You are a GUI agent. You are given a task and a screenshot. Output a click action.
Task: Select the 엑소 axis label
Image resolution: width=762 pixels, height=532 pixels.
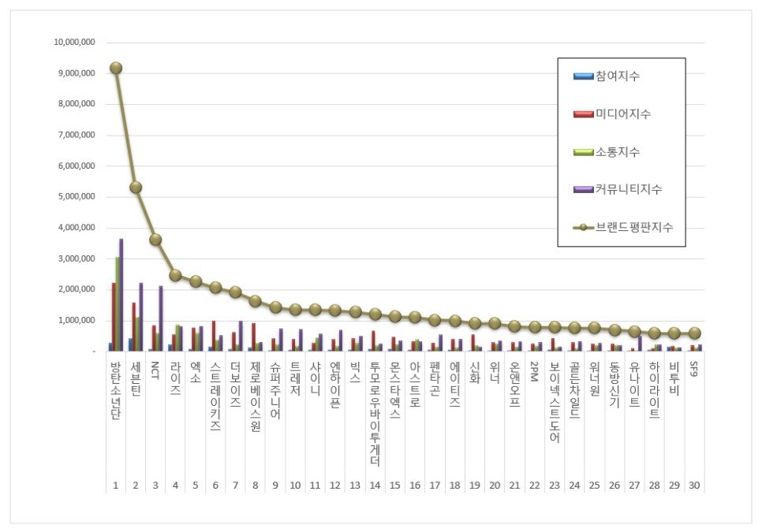coord(196,372)
